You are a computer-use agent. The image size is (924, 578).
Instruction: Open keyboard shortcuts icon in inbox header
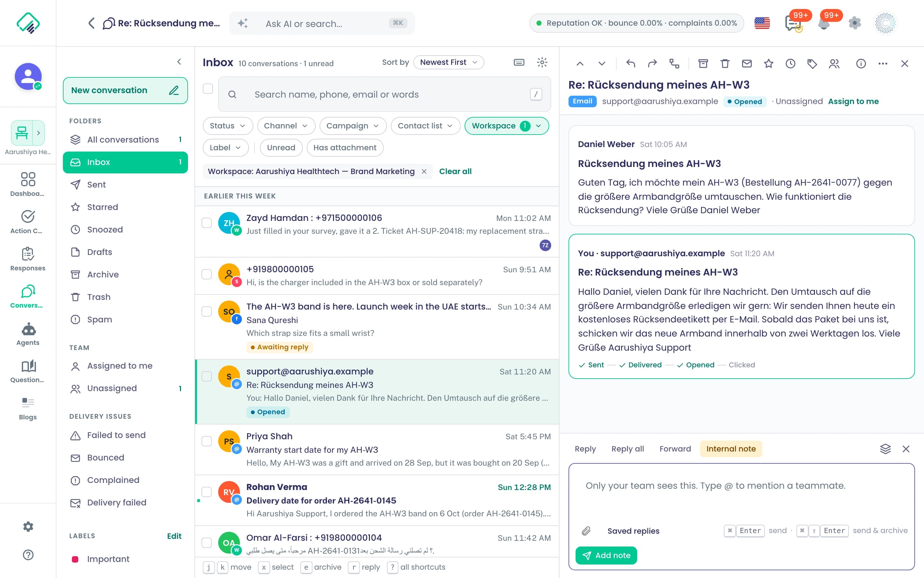coord(519,62)
